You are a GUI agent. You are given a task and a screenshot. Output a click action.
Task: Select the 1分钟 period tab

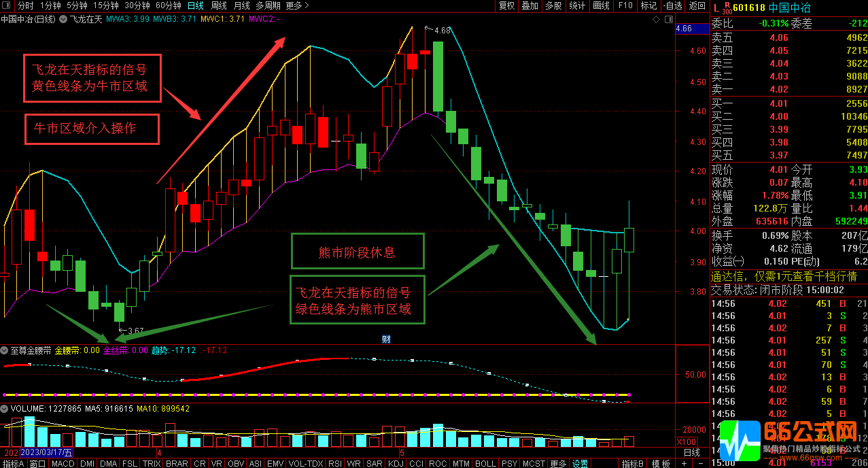pos(50,5)
